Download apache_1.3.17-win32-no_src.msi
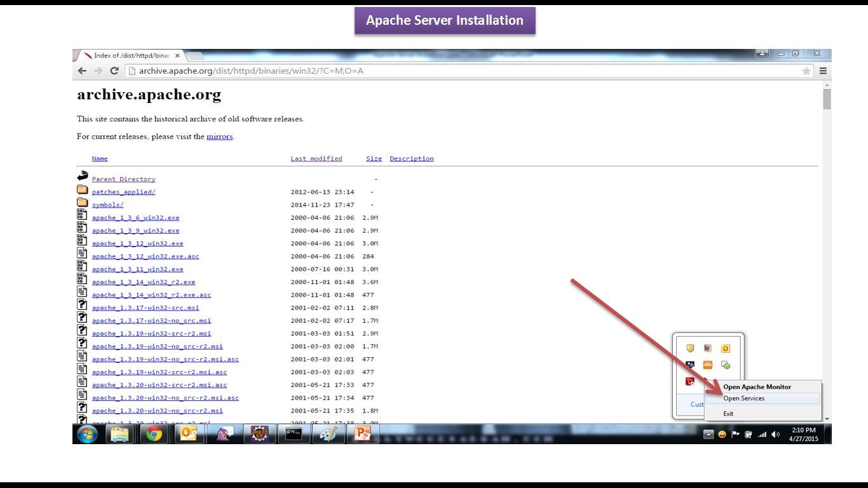868x488 pixels. coord(152,321)
